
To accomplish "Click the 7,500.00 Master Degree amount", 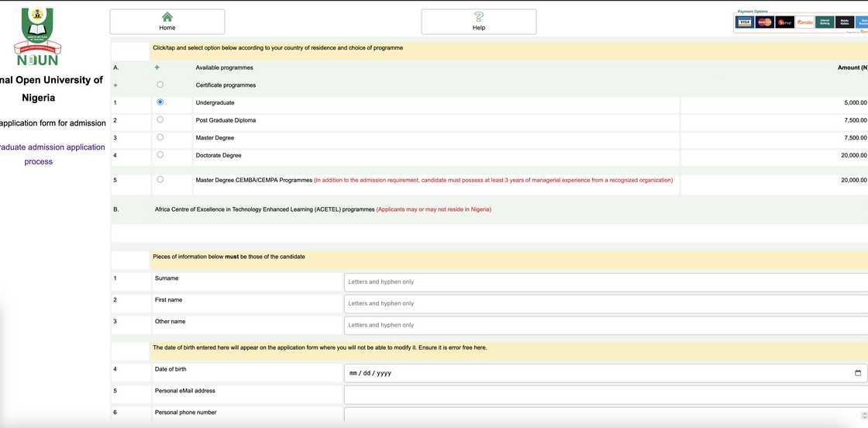I will 856,137.
